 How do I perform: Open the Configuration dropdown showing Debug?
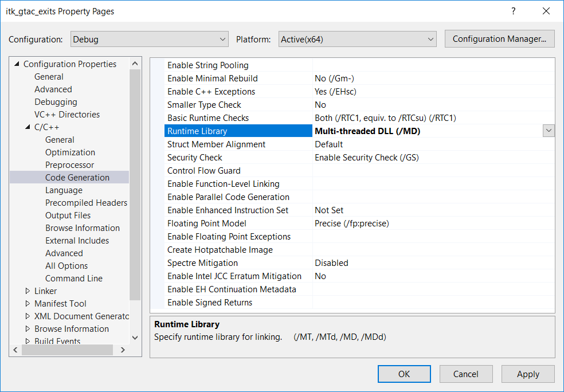coord(150,40)
